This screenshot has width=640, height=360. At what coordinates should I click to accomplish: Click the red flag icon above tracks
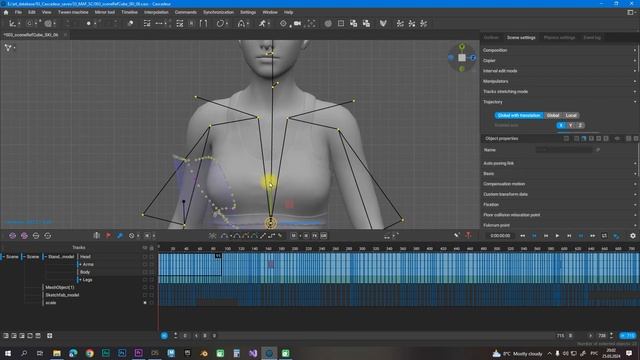click(108, 236)
